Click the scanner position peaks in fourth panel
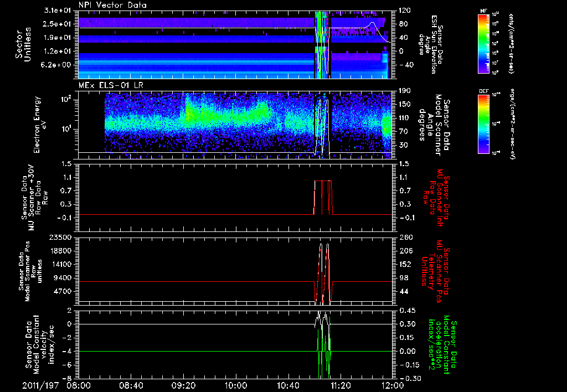 point(323,273)
